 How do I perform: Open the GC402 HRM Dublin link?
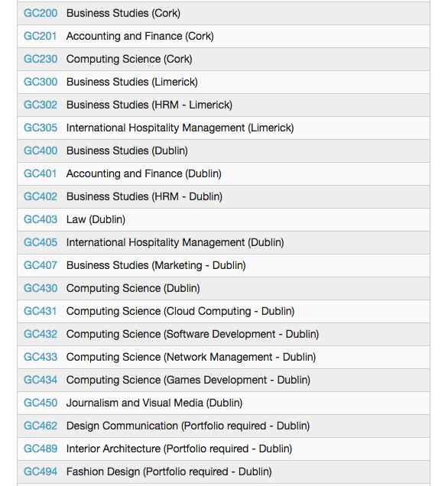pos(41,197)
